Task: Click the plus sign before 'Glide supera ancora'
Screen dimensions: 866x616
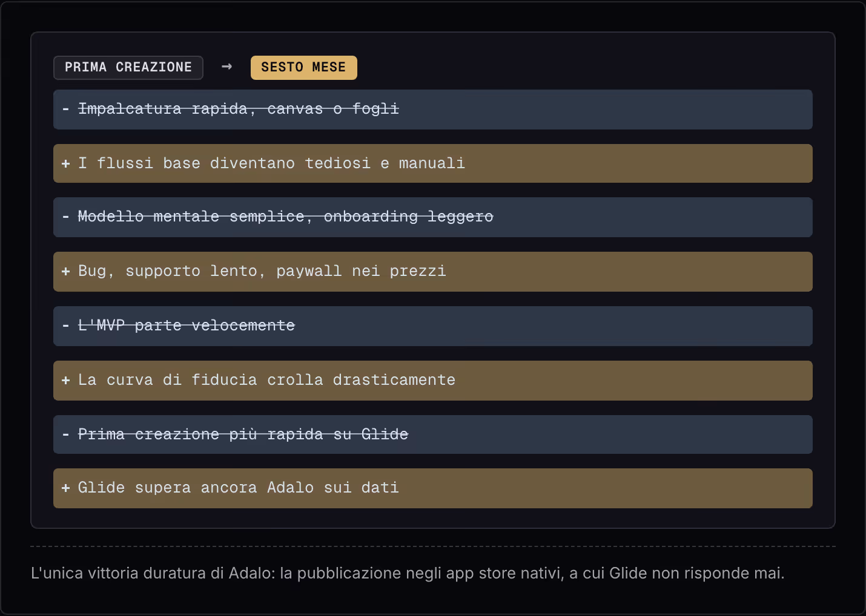Action: coord(65,488)
